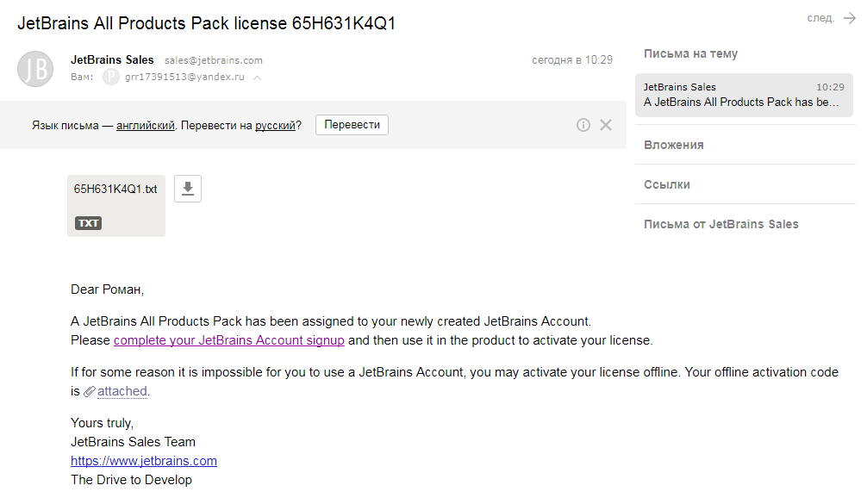The width and height of the screenshot is (867, 504).
Task: Click JetBrains Sales Team signature text
Action: (134, 442)
